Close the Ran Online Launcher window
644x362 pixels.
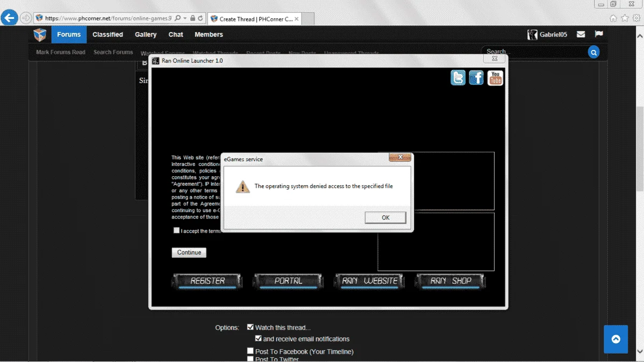495,59
